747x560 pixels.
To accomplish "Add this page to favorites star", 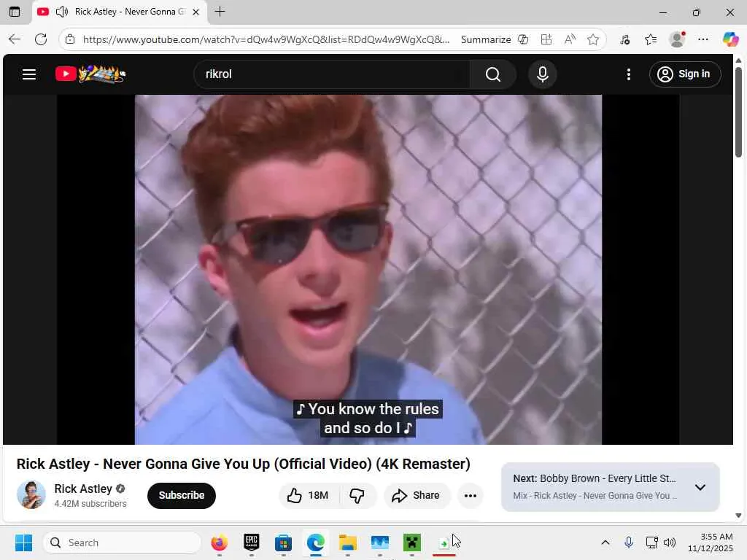I will click(592, 39).
